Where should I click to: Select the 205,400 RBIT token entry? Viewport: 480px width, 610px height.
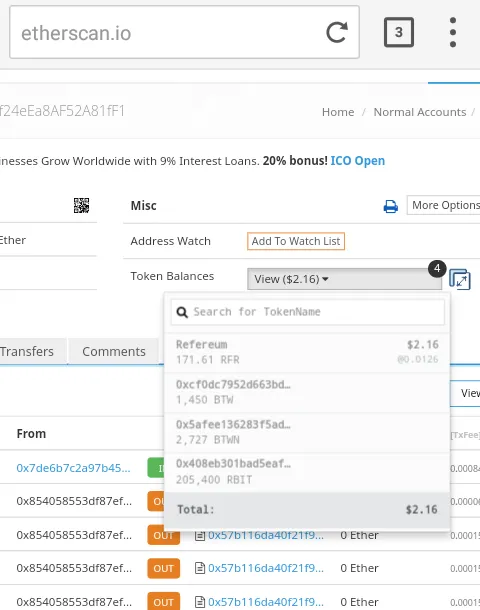click(x=307, y=472)
